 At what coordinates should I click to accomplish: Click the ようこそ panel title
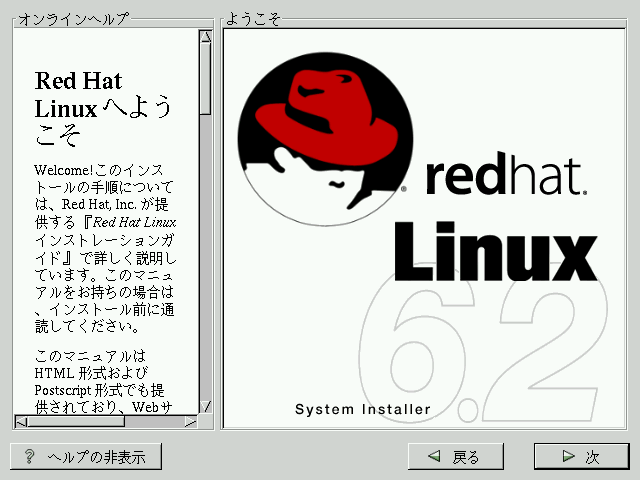tap(253, 19)
